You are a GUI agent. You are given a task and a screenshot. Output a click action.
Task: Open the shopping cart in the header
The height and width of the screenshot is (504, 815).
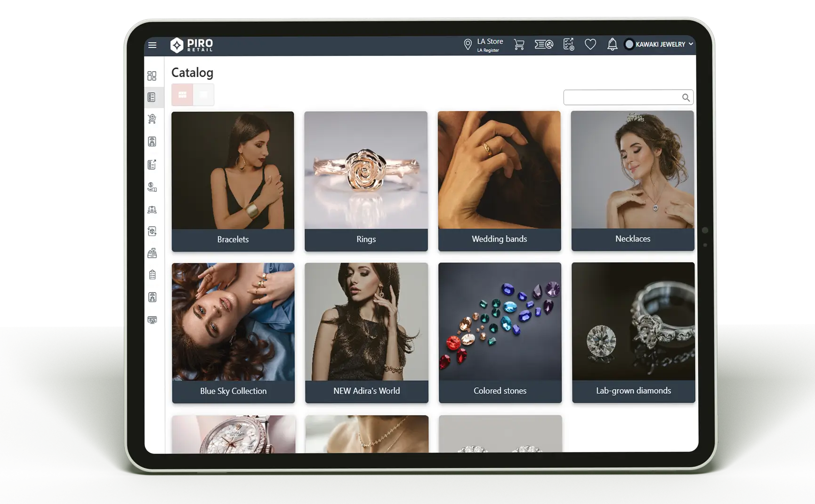[x=519, y=45]
